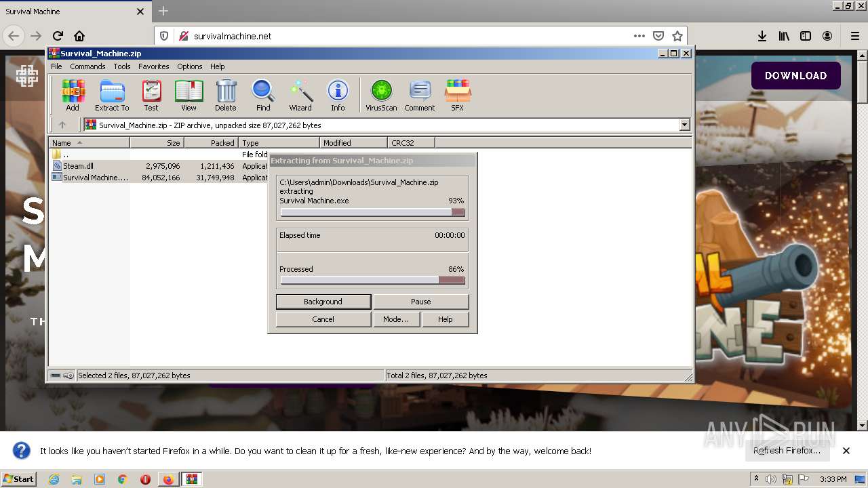Click the system tray volume icon
The width and height of the screenshot is (868, 488).
771,479
